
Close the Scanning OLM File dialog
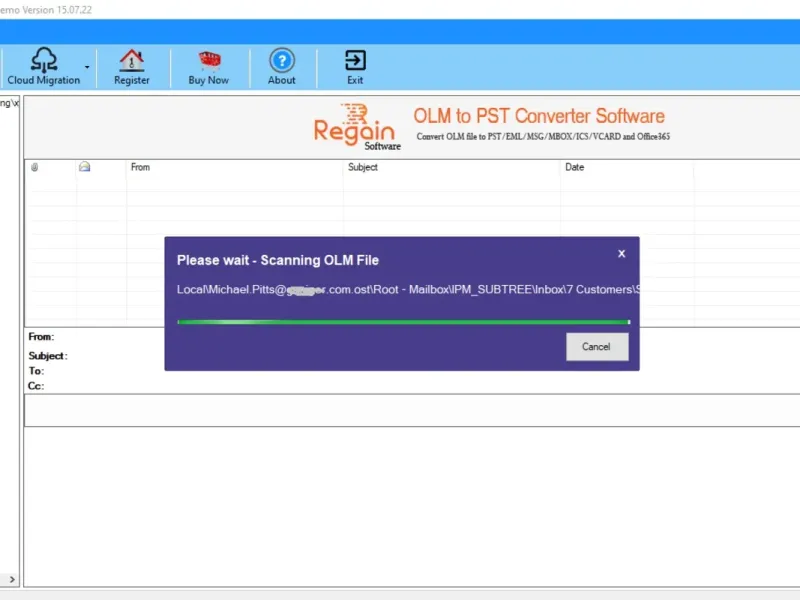(x=621, y=254)
